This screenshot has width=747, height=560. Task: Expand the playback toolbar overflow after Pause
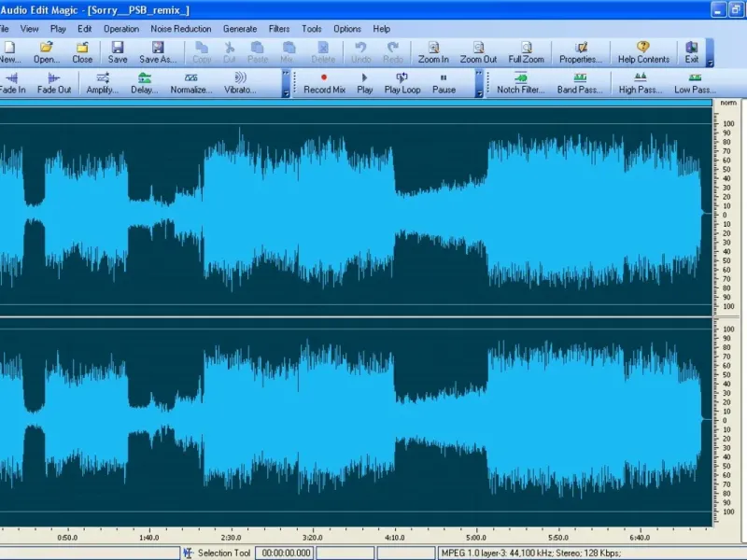[480, 92]
